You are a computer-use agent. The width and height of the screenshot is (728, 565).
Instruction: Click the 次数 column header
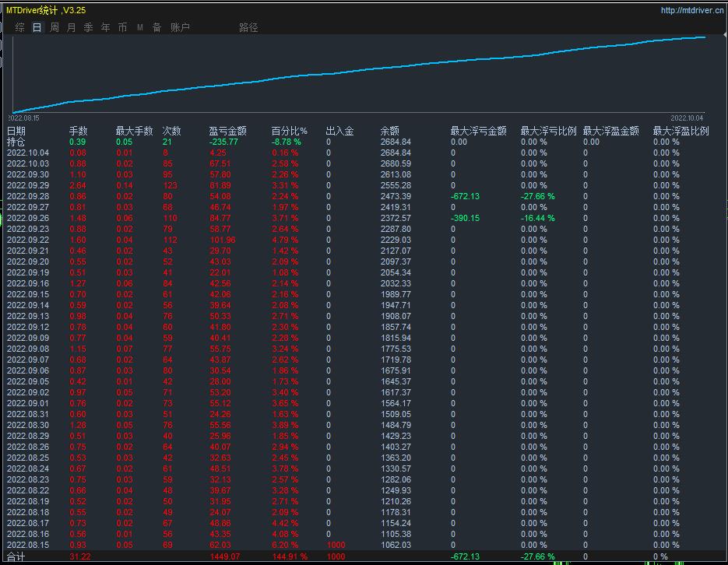171,131
